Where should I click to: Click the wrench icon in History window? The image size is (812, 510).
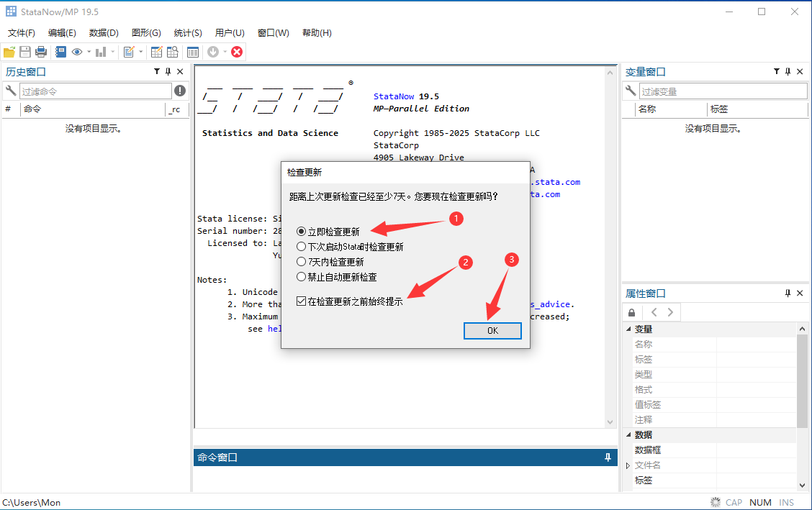coord(10,91)
